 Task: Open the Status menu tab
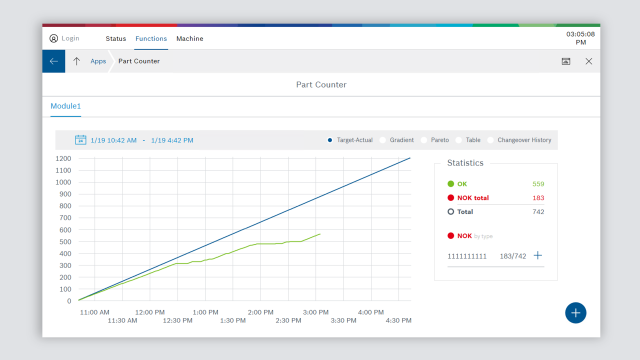(x=116, y=38)
